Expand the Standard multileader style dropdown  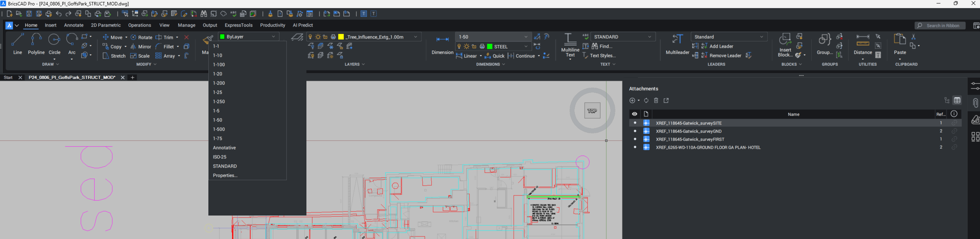click(761, 37)
